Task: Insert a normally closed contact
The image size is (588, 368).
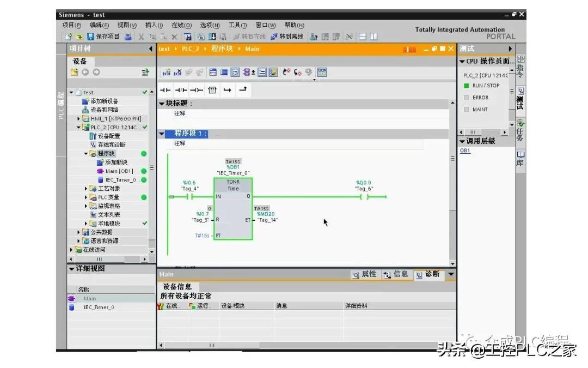Action: tap(181, 90)
